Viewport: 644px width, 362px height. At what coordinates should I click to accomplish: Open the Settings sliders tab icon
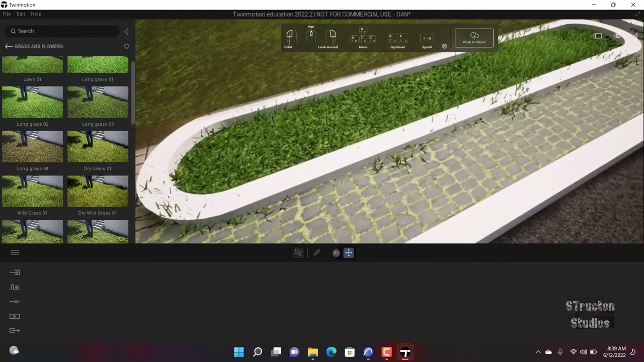click(x=15, y=302)
